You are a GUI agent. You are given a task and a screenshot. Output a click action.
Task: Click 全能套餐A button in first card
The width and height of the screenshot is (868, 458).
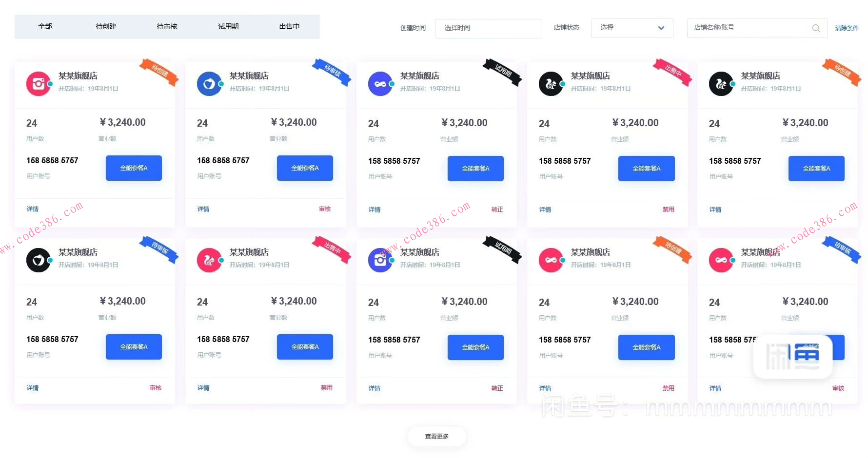click(134, 168)
